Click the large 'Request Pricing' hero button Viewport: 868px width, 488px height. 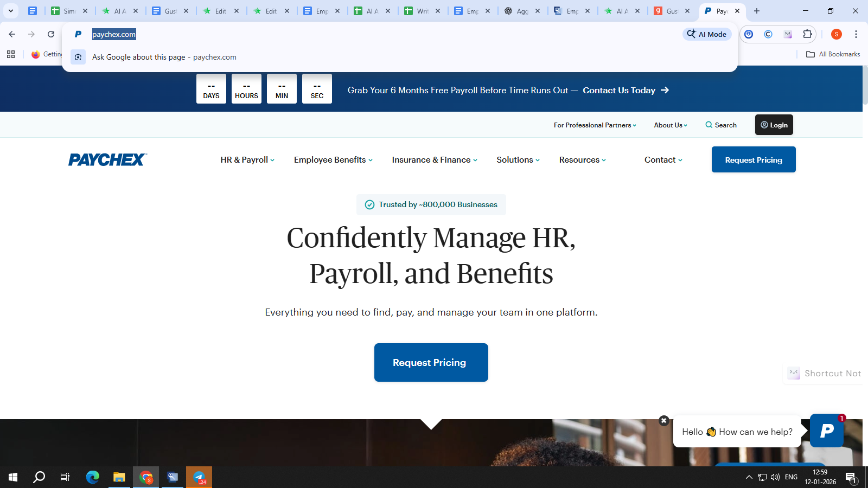tap(431, 362)
